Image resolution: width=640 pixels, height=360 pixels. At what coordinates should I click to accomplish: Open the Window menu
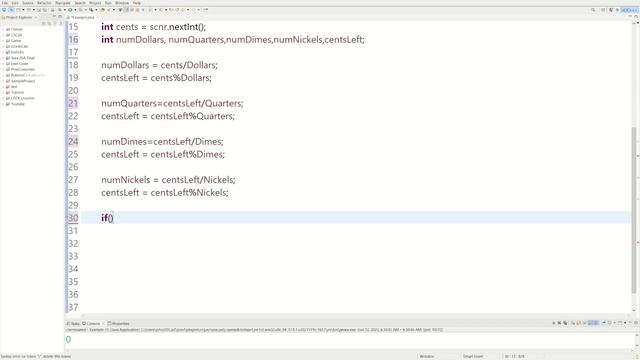[122, 3]
